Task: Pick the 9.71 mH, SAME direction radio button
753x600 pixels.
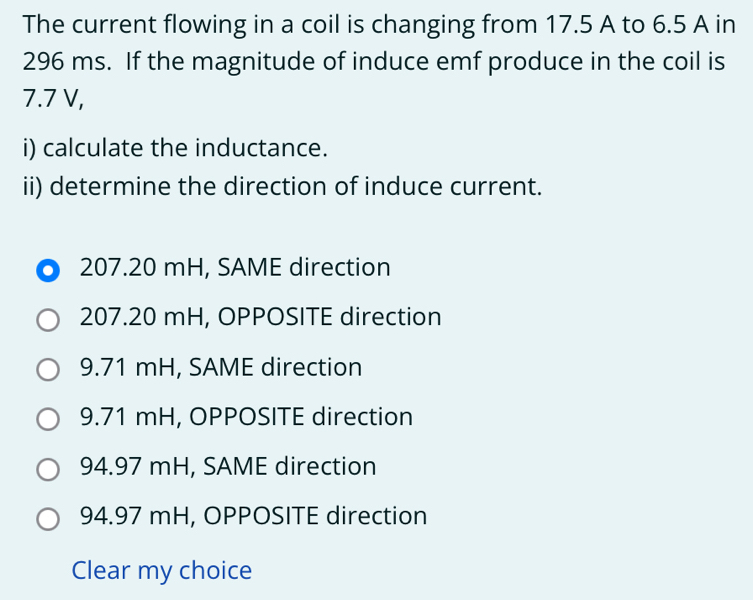Action: pos(48,370)
